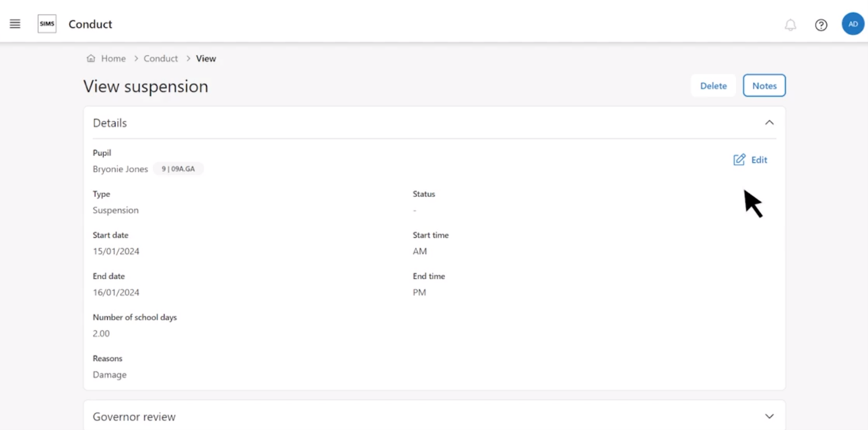
Task: Click the house icon in breadcrumb
Action: tap(91, 59)
